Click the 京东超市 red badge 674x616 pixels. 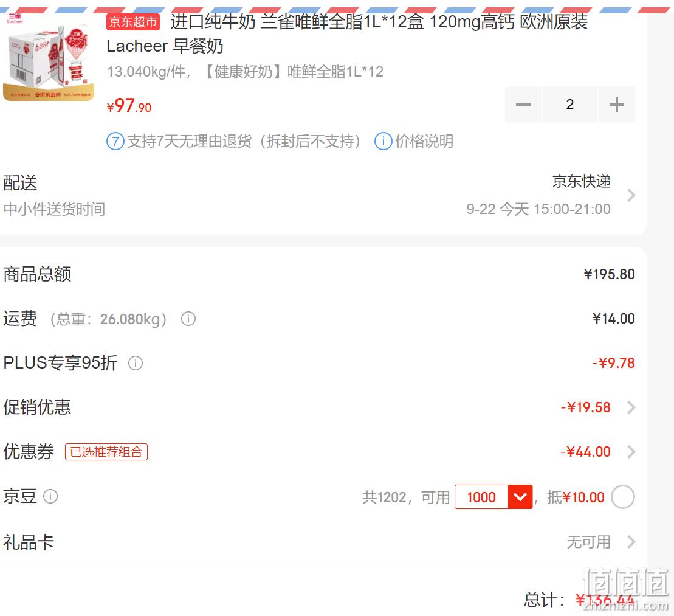(x=133, y=21)
